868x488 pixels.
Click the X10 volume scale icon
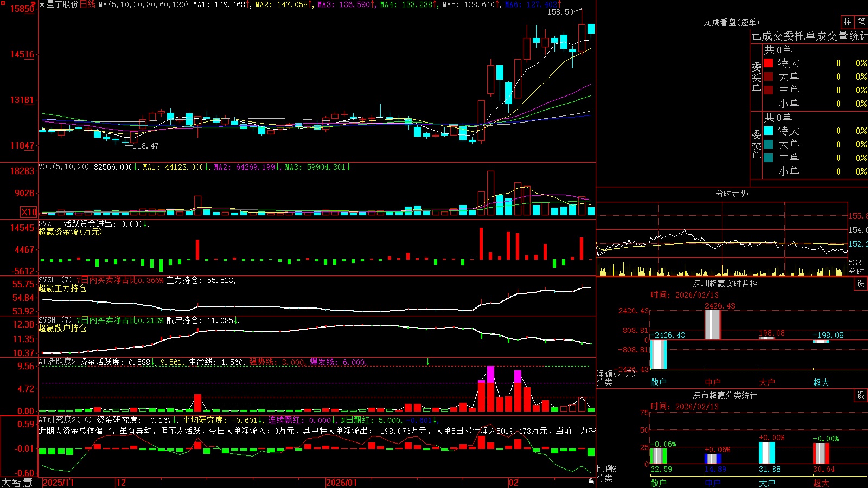point(29,212)
